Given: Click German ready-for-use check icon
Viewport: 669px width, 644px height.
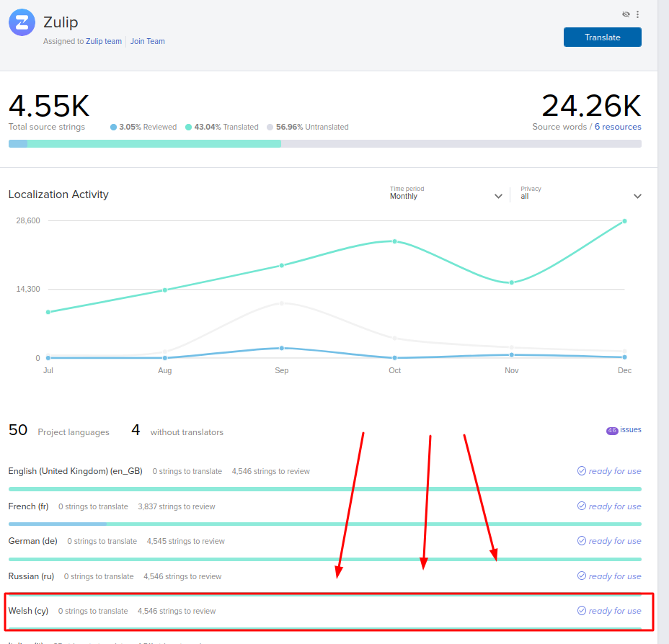Looking at the screenshot, I should tap(582, 541).
